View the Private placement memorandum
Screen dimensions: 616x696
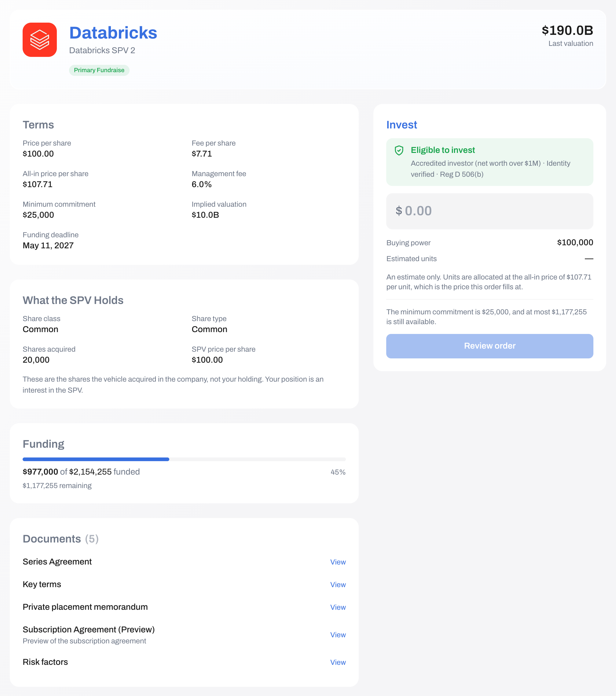(338, 607)
